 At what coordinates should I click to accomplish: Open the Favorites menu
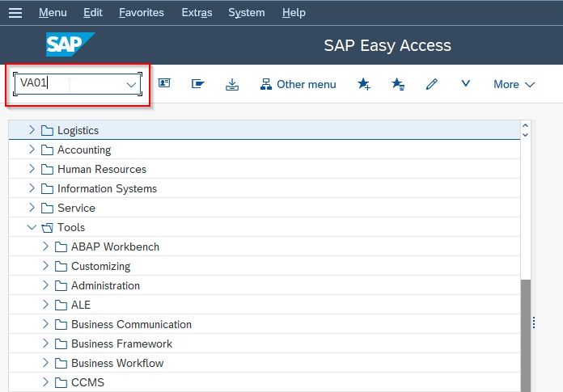pyautogui.click(x=142, y=13)
